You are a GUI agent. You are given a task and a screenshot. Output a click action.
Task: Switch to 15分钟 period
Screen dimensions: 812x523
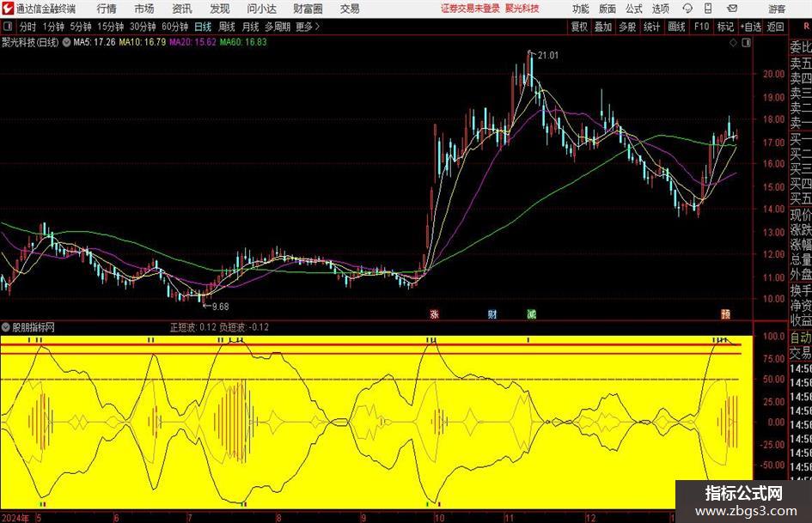point(110,27)
